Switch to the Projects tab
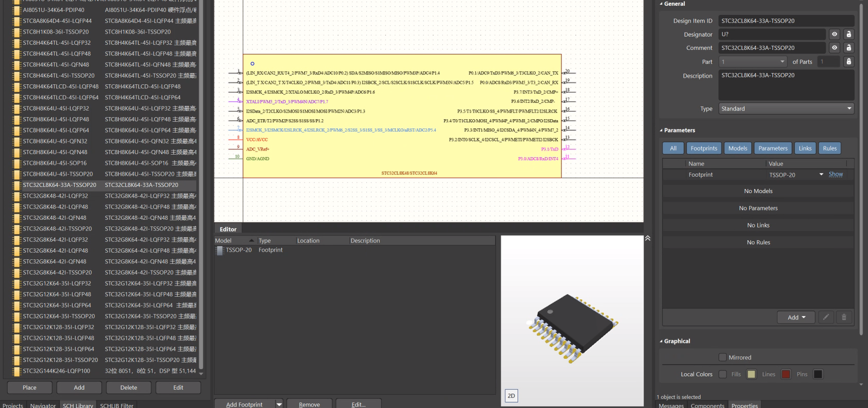Image resolution: width=868 pixels, height=408 pixels. tap(13, 405)
